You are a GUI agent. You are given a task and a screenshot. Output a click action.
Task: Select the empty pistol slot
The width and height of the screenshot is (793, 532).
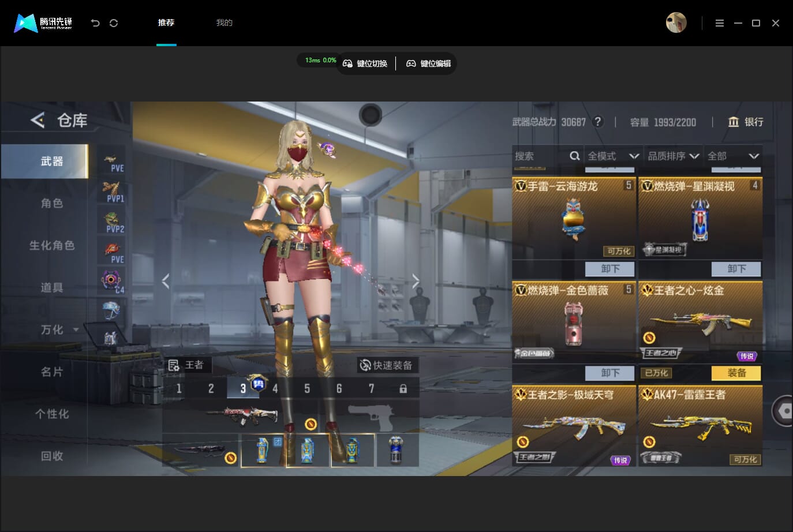point(371,415)
